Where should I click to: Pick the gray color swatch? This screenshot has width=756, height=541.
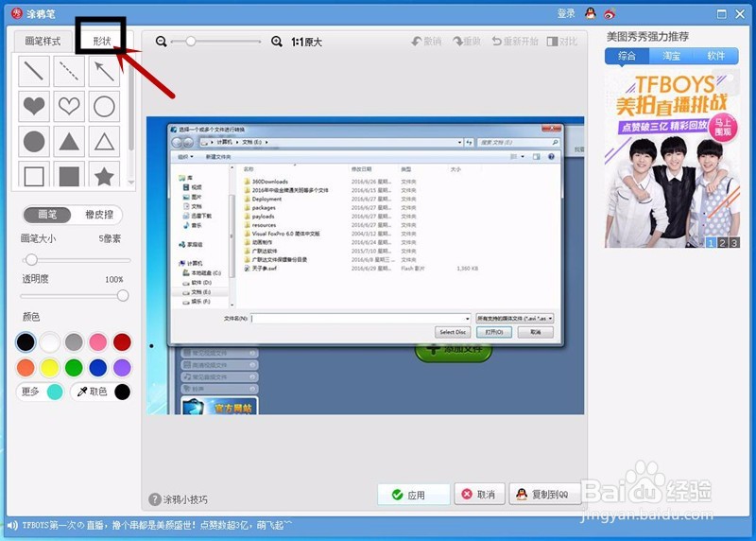point(74,342)
